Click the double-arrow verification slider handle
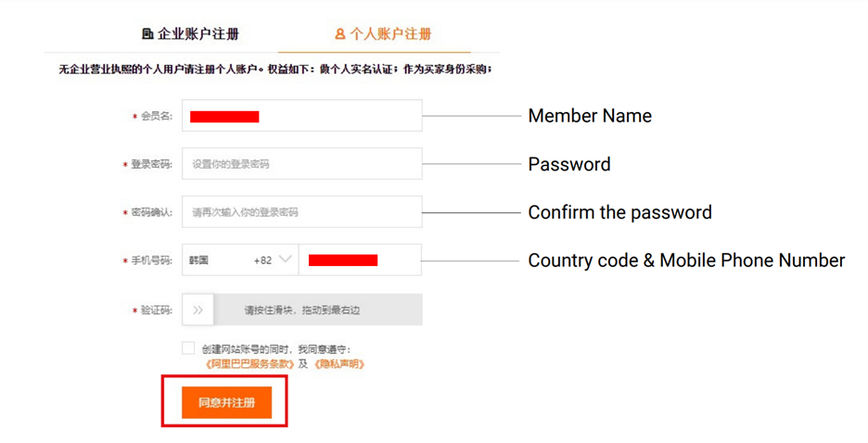This screenshot has width=868, height=443. tap(198, 310)
